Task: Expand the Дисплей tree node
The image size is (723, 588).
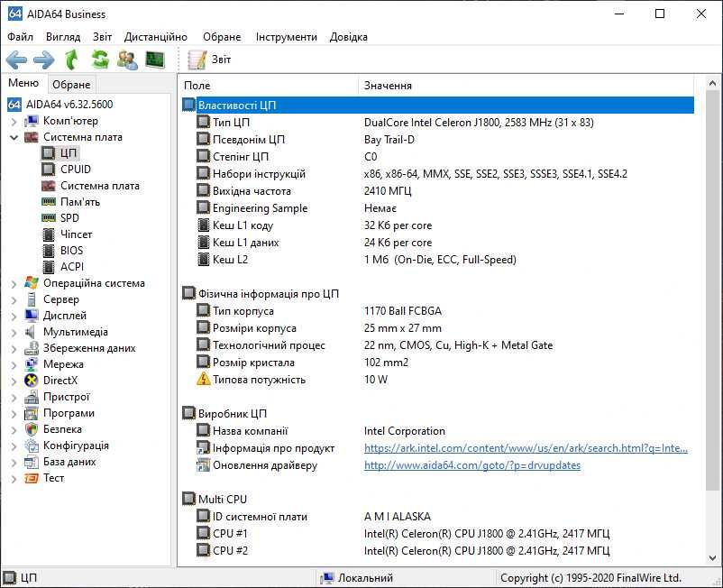Action: pyautogui.click(x=14, y=316)
